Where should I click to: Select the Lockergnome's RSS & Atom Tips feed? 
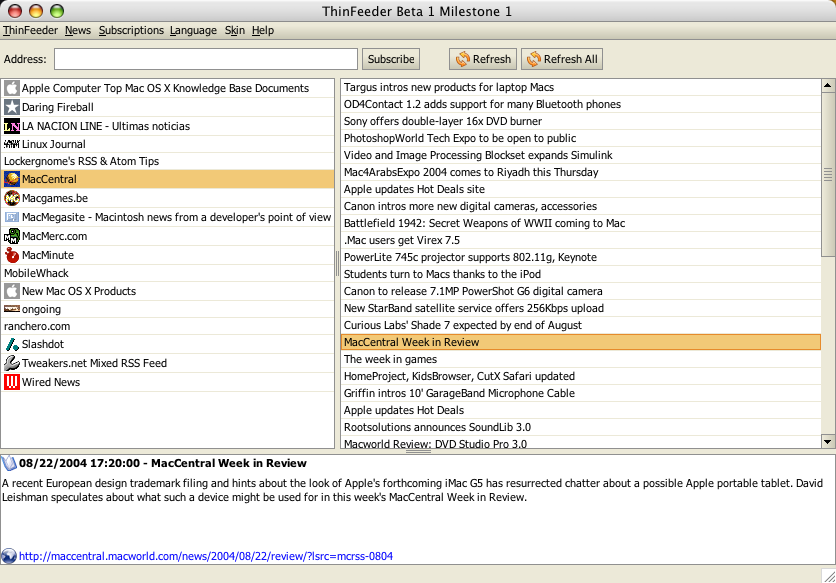coord(167,161)
